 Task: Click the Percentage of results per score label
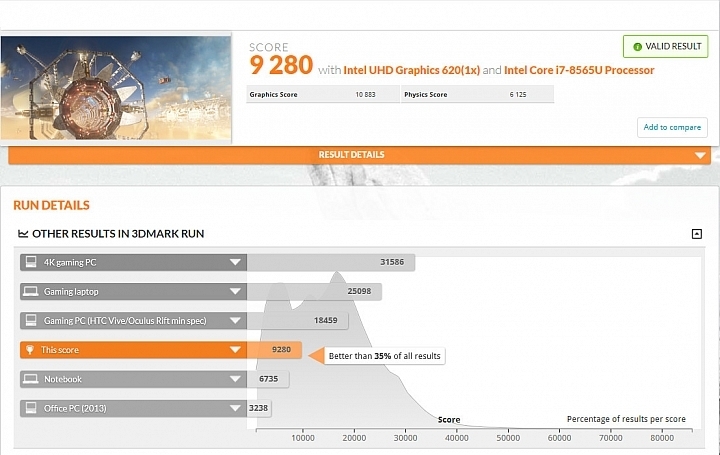coord(626,419)
